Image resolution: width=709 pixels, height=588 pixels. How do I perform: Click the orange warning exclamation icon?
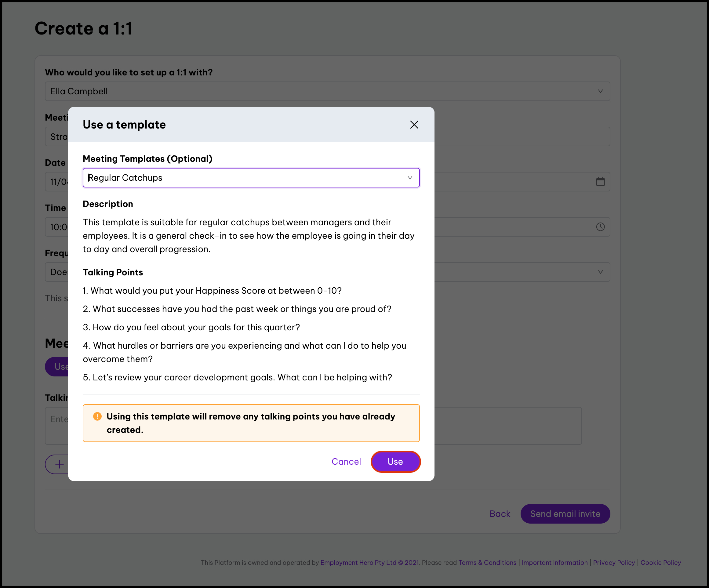(97, 416)
